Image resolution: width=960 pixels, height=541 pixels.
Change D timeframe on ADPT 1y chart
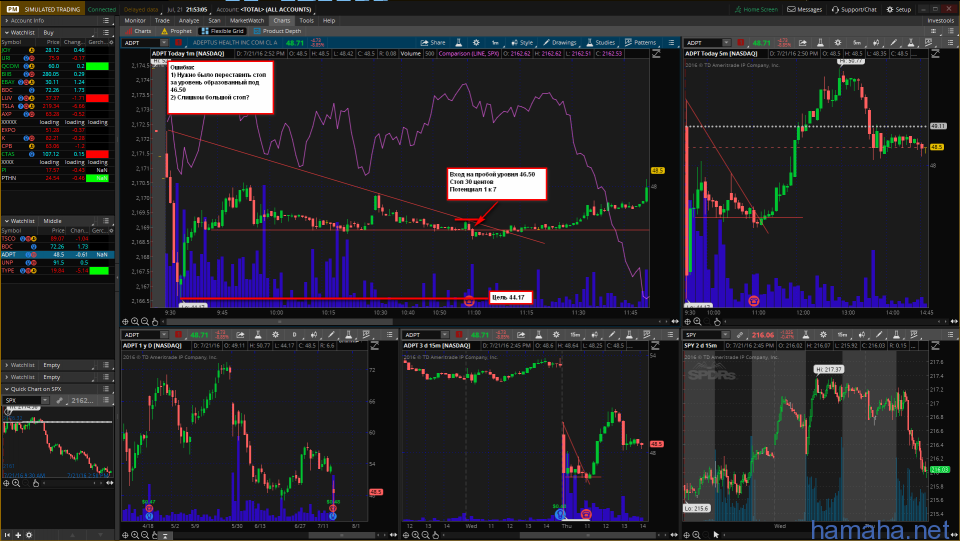click(x=294, y=335)
